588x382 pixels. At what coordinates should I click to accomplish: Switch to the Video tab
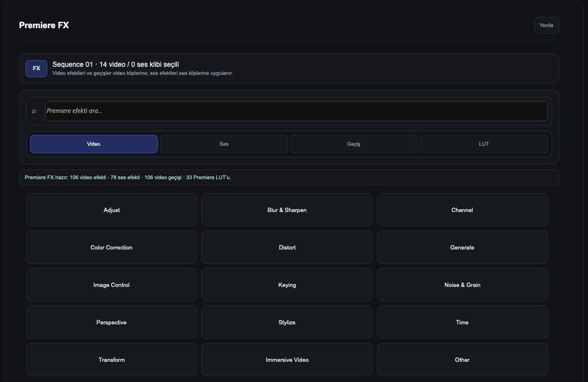tap(94, 144)
